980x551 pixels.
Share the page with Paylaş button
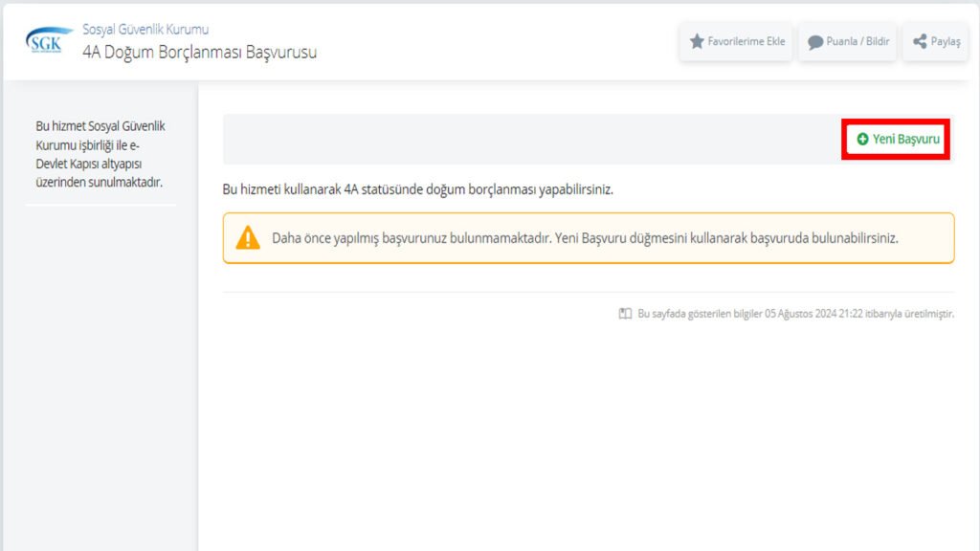936,42
